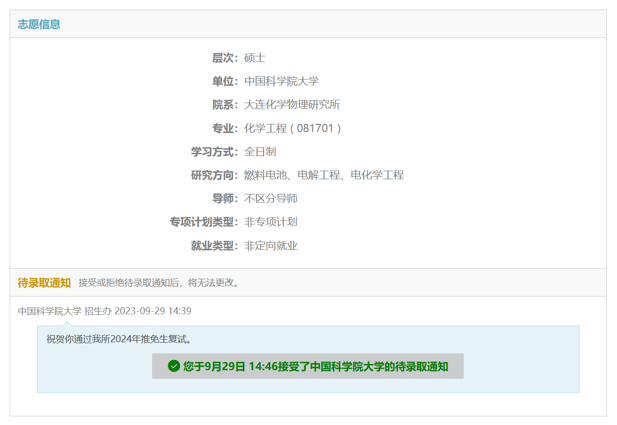Click the timestamp 2023-09-29 14:39

pyautogui.click(x=153, y=311)
